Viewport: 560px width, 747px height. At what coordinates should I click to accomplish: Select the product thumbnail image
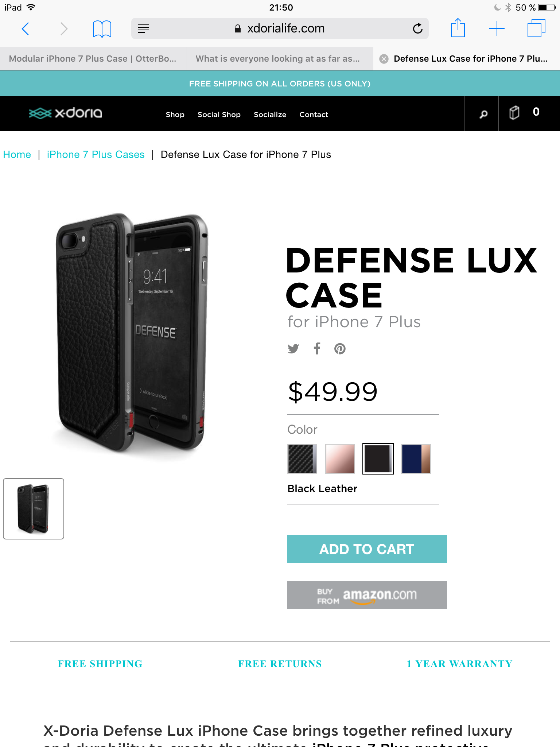[34, 509]
